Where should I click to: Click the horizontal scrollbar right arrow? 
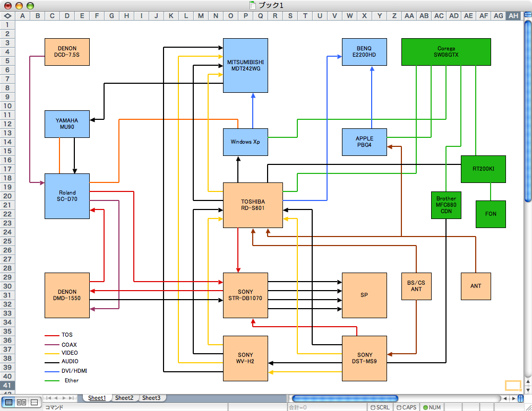513,398
